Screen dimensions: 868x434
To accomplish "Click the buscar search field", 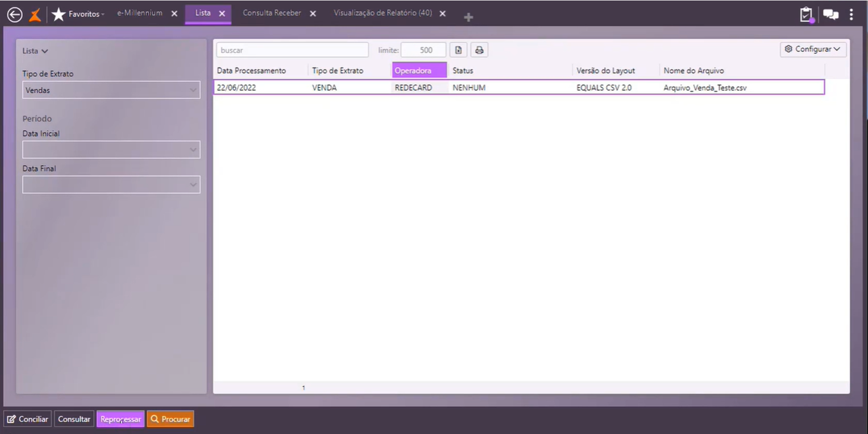I will [x=292, y=50].
